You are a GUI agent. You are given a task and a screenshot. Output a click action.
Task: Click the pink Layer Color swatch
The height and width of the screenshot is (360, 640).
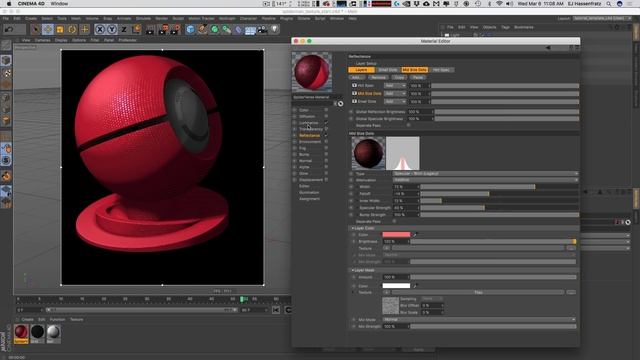pyautogui.click(x=396, y=235)
